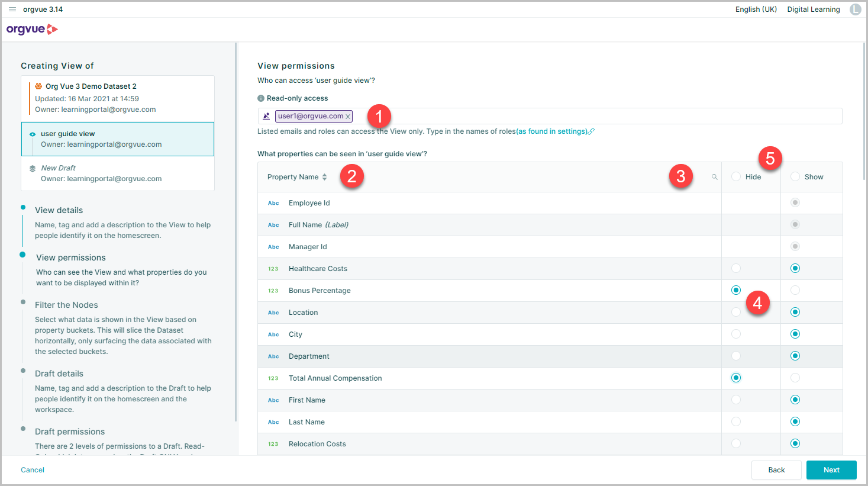Remove user1@orgvue.com from read-only access

[x=348, y=117]
